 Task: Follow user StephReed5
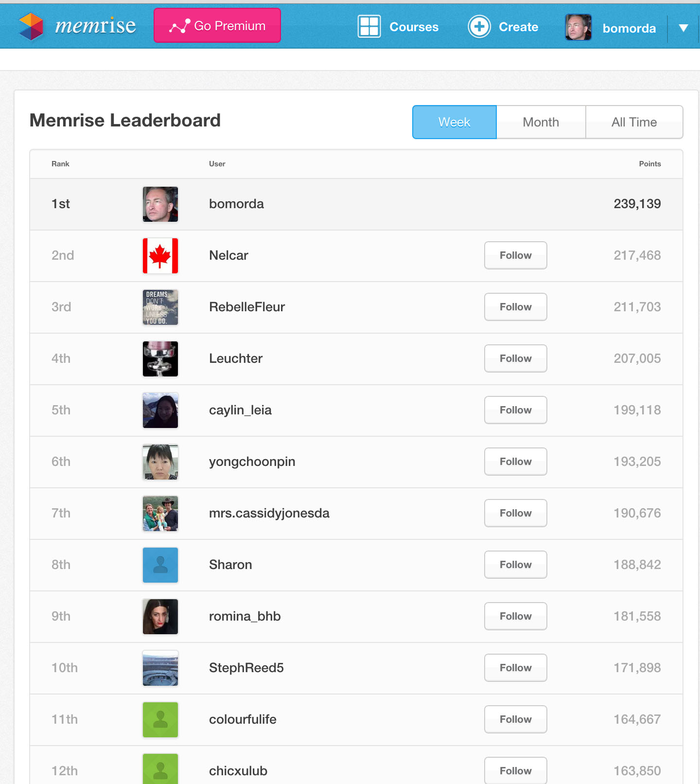(515, 668)
